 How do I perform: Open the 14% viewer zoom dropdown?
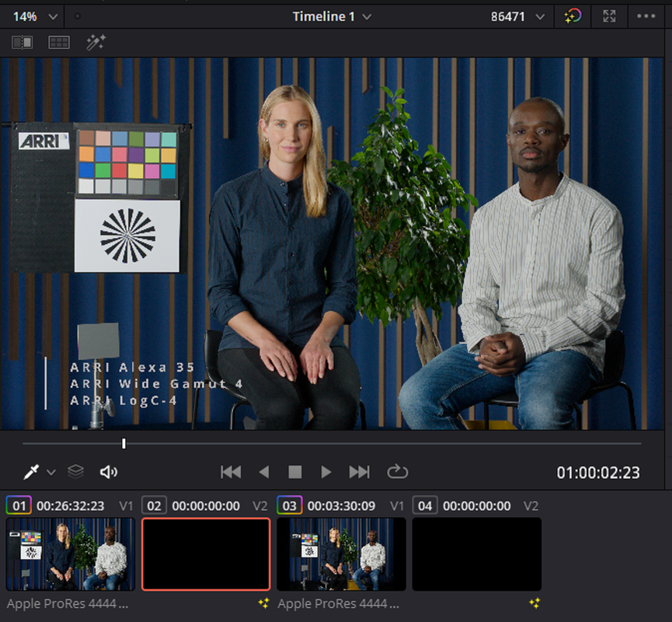(34, 17)
